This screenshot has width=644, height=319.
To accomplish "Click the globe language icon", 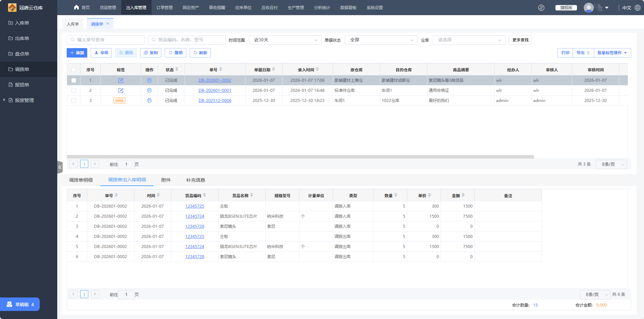I will [638, 8].
